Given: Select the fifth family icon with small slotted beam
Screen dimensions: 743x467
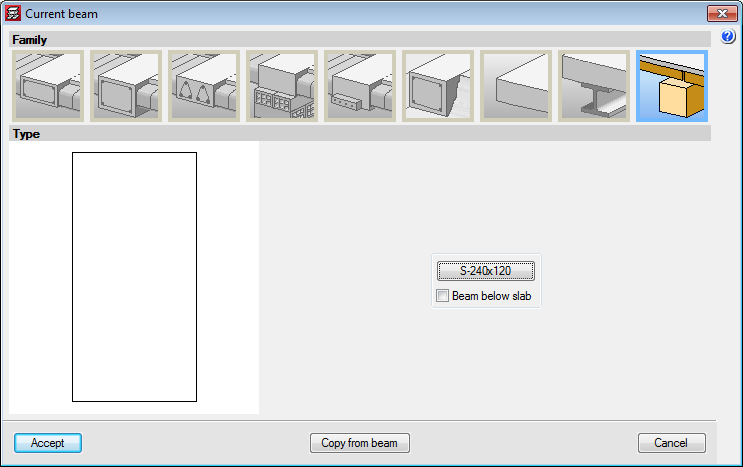Looking at the screenshot, I should pyautogui.click(x=360, y=86).
